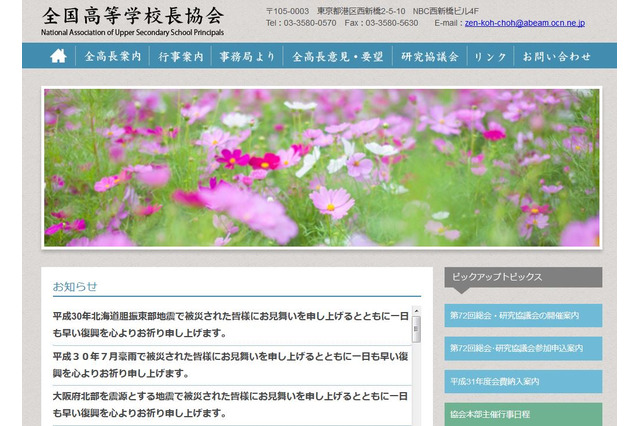Go to the home page icon

click(x=58, y=56)
